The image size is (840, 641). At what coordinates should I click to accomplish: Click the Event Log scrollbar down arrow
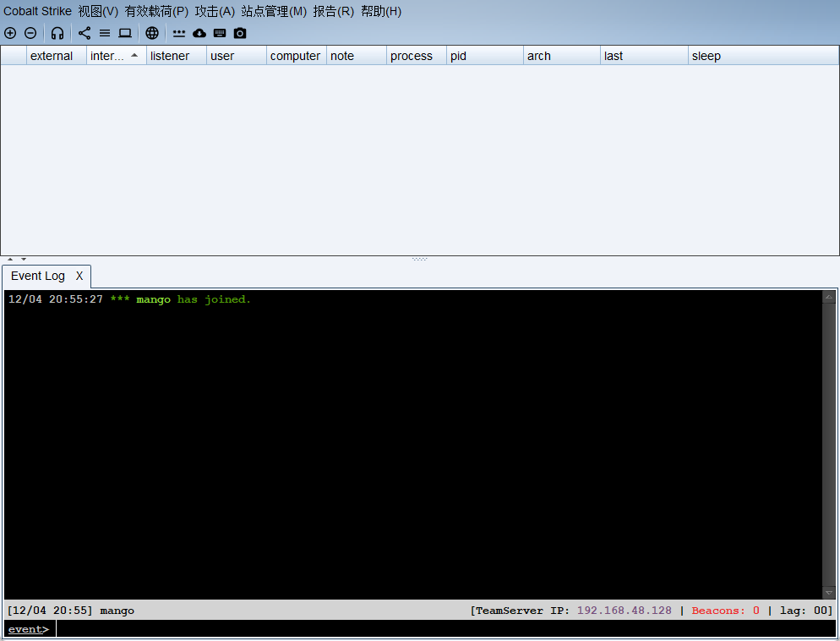click(x=828, y=593)
